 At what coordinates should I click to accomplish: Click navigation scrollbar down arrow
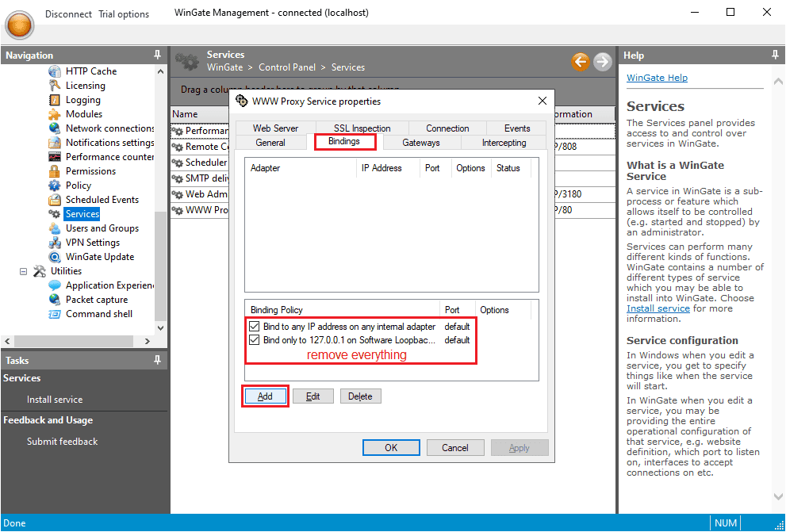tap(160, 328)
